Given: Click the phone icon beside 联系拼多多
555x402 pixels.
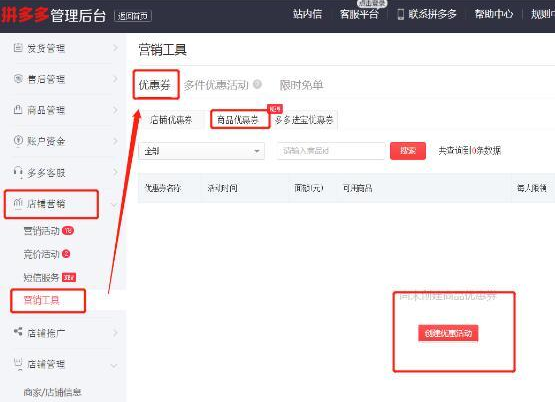Looking at the screenshot, I should [x=401, y=15].
